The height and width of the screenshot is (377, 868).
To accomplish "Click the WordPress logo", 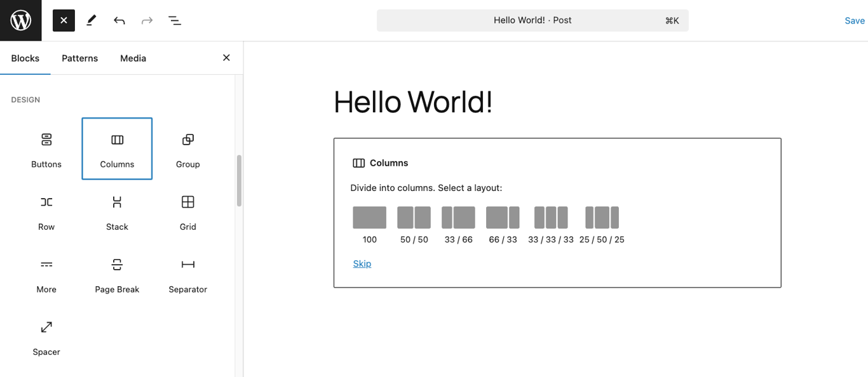I will pos(20,20).
